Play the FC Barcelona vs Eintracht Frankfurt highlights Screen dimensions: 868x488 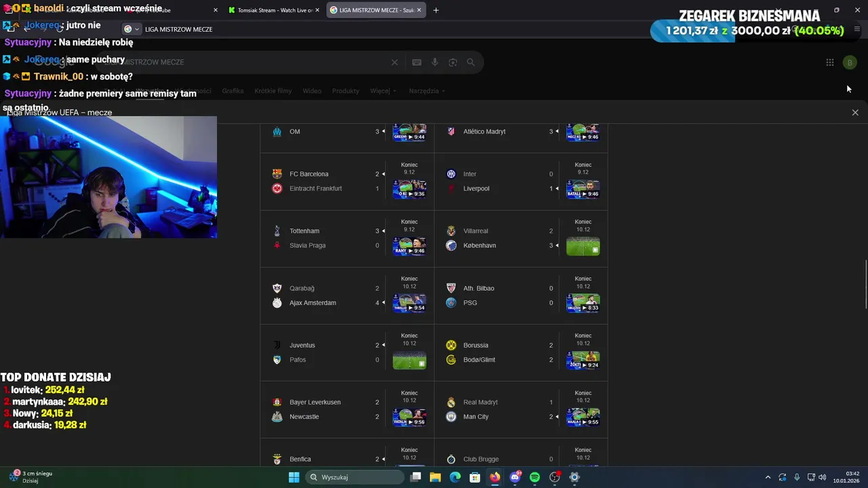click(410, 189)
